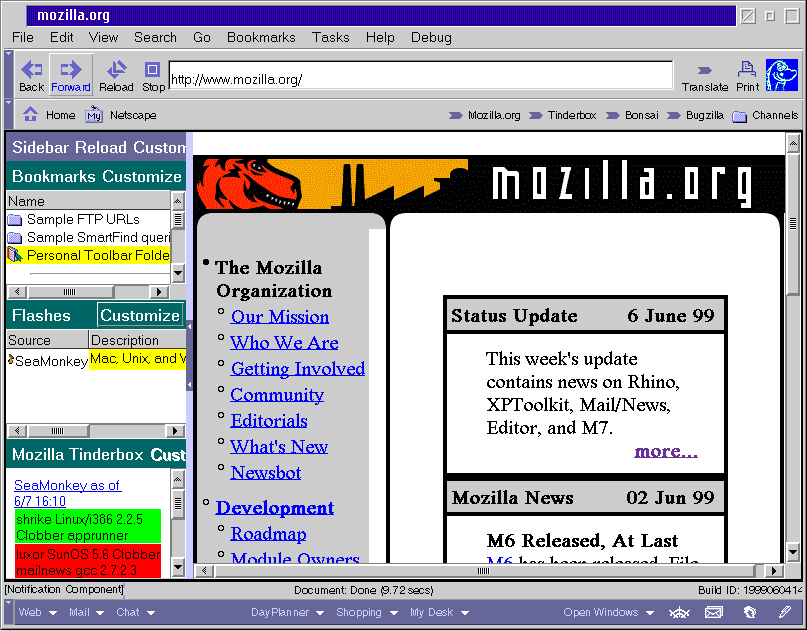The height and width of the screenshot is (630, 807).
Task: Open the Mozilla.org personal toolbar bookmark
Action: (x=484, y=115)
